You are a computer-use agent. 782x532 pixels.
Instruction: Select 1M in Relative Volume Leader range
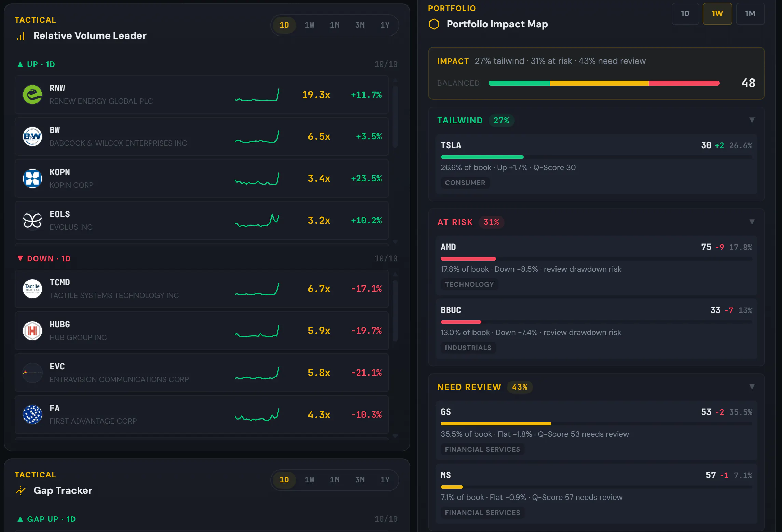pyautogui.click(x=335, y=25)
